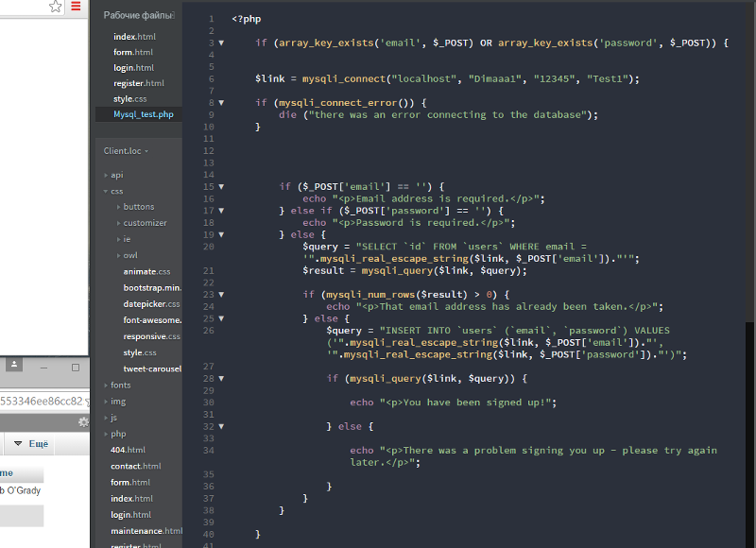Open Mysql_test.php in working files

pyautogui.click(x=144, y=114)
